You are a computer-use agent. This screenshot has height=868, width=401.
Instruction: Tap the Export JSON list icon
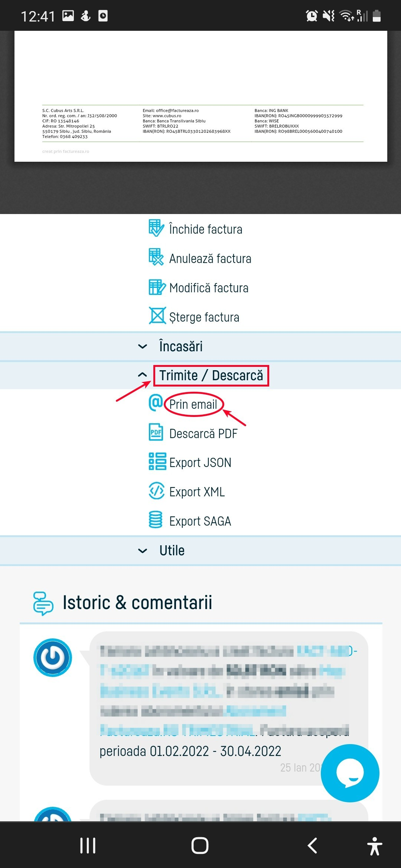click(157, 461)
